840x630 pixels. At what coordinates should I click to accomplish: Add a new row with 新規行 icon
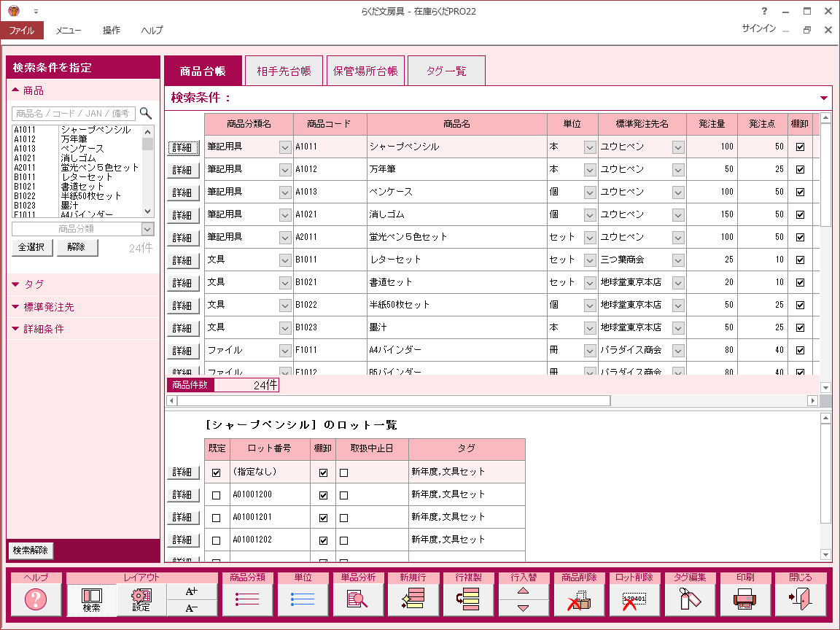[x=413, y=599]
